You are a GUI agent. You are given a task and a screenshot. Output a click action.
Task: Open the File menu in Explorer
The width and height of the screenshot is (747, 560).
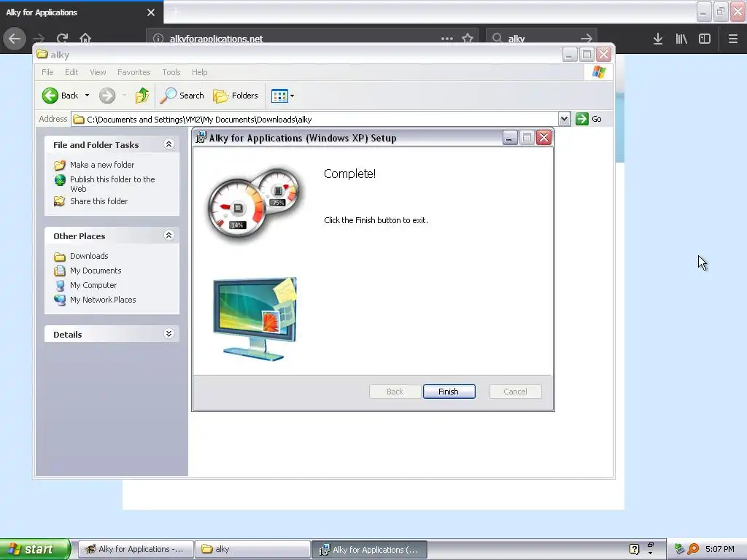47,72
